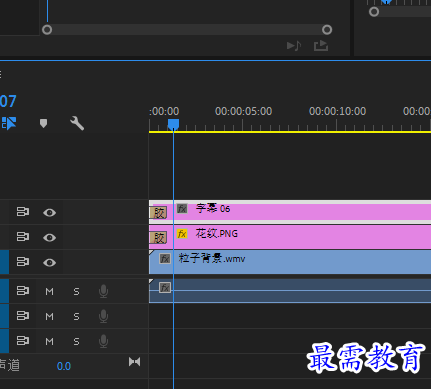Image resolution: width=431 pixels, height=389 pixels.
Task: Toggle sync lock on third audio track
Action: [x=23, y=341]
